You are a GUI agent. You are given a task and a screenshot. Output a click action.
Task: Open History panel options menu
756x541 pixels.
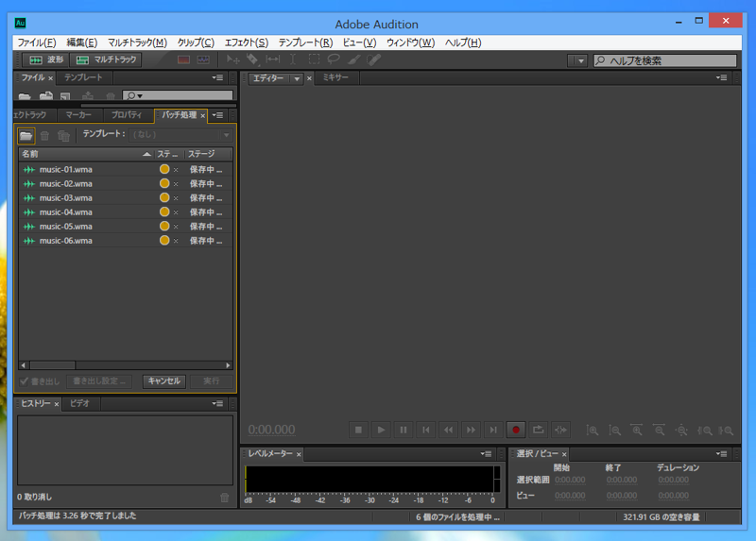217,404
